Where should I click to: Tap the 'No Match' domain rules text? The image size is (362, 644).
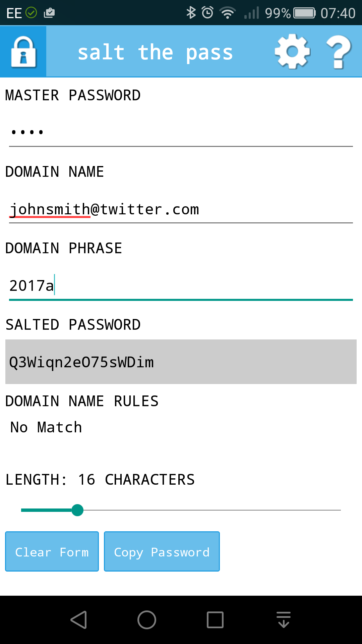point(46,427)
